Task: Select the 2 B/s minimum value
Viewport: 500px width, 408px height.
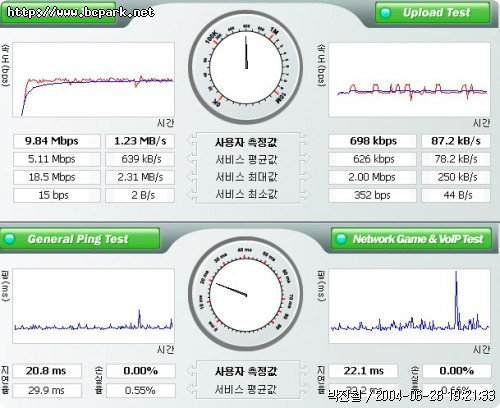Action: [x=140, y=195]
